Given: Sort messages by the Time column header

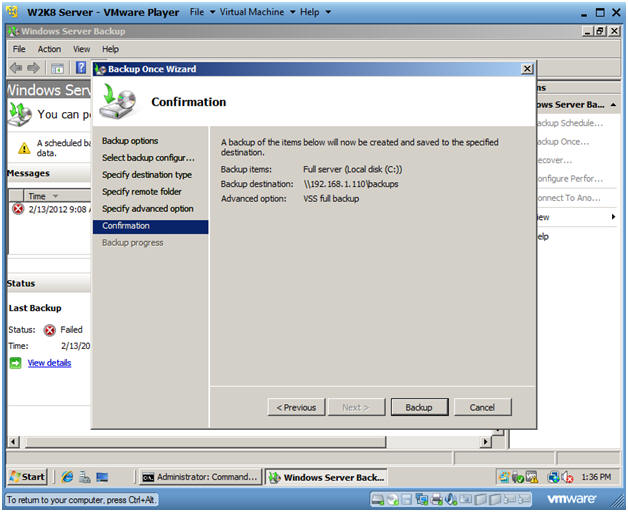Looking at the screenshot, I should click(x=57, y=196).
